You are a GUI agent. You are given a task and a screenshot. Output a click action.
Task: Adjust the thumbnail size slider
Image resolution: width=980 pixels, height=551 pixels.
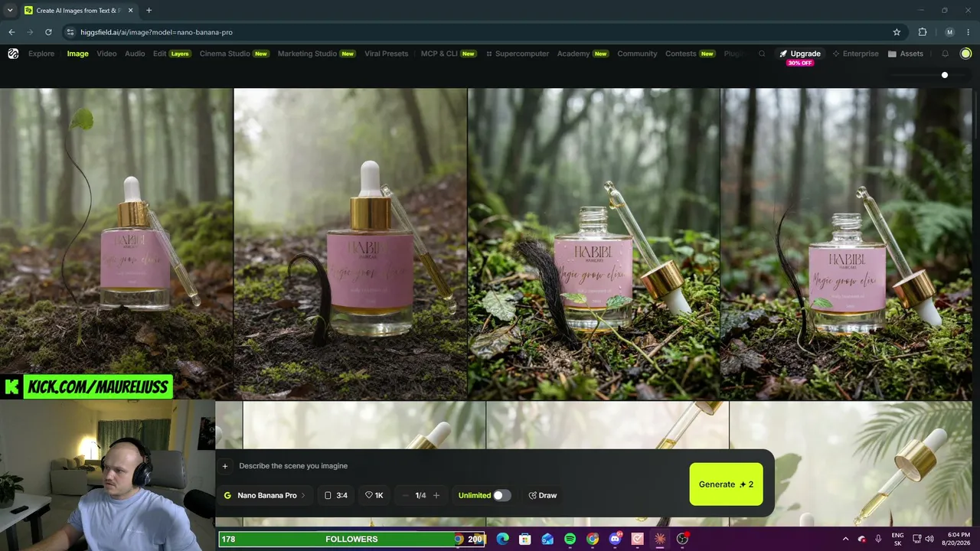(x=945, y=75)
